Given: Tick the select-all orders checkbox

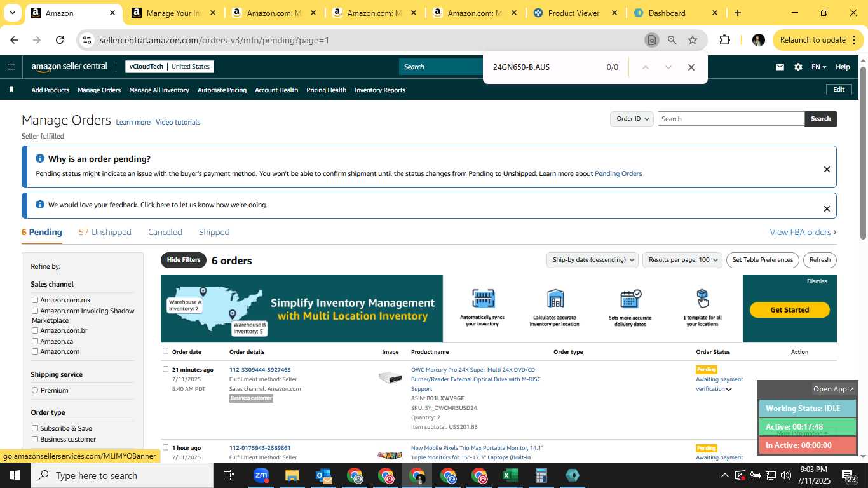Looking at the screenshot, I should click(166, 351).
